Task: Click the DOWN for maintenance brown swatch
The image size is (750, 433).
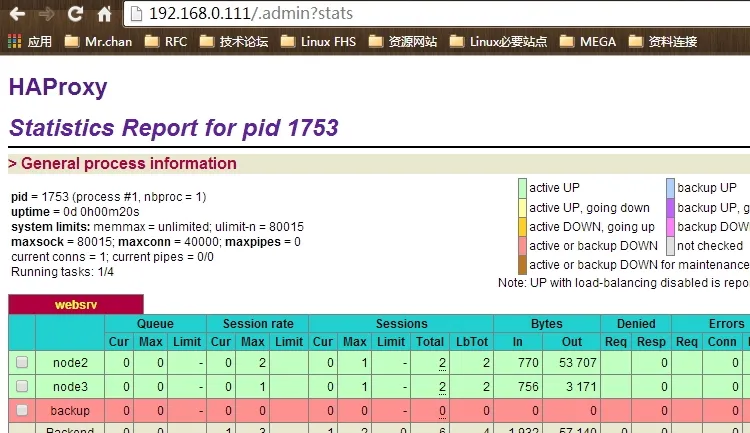Action: point(522,265)
